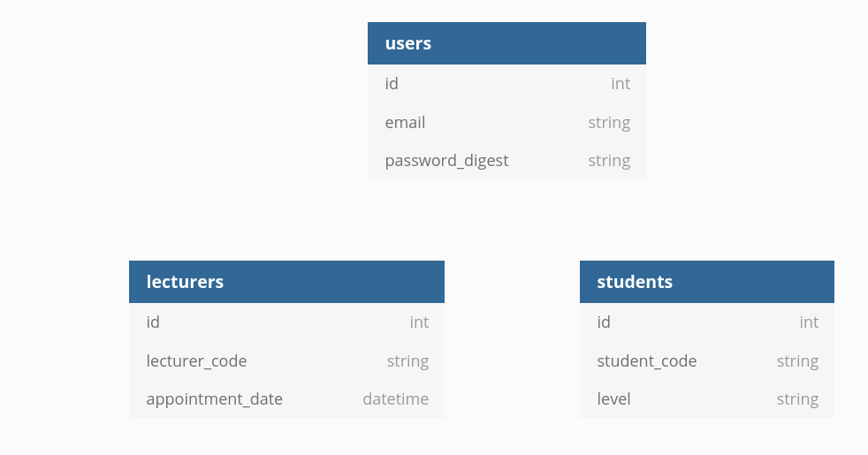Click the id field in users table

click(x=506, y=84)
